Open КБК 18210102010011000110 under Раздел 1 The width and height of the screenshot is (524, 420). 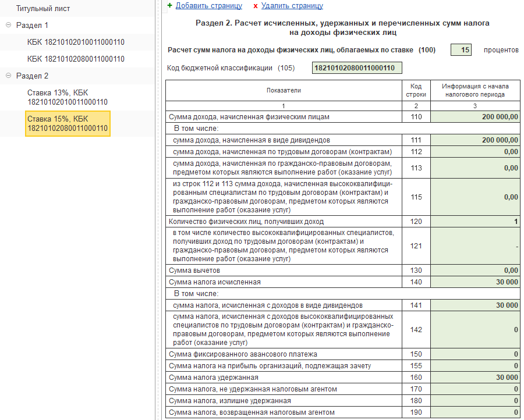click(x=76, y=42)
